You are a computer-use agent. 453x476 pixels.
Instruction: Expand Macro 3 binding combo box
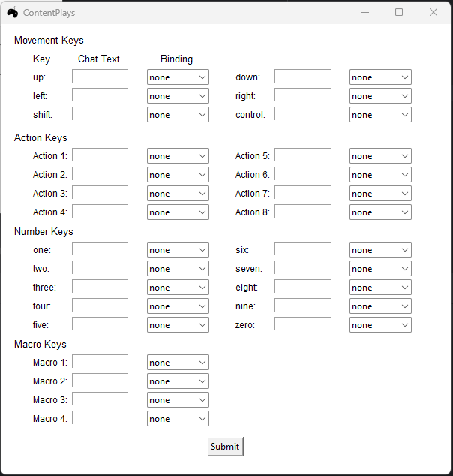[x=178, y=400]
